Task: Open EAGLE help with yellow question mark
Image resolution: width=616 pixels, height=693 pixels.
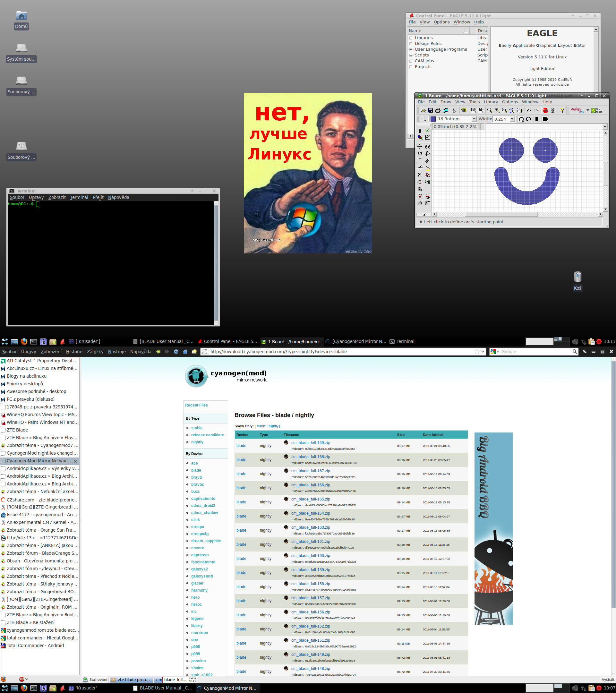Action: click(x=562, y=111)
